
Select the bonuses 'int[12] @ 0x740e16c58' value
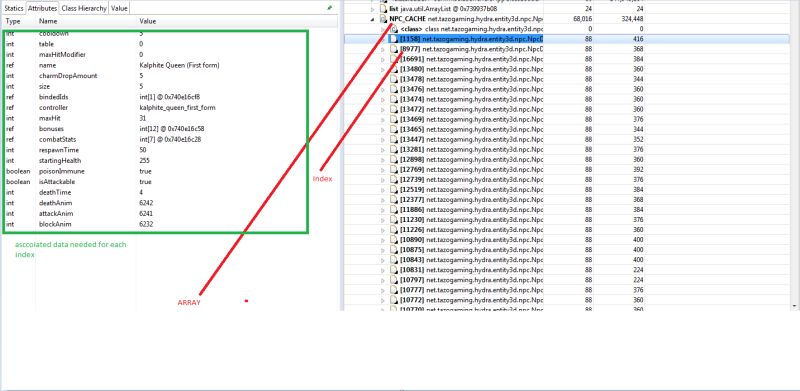tap(172, 129)
